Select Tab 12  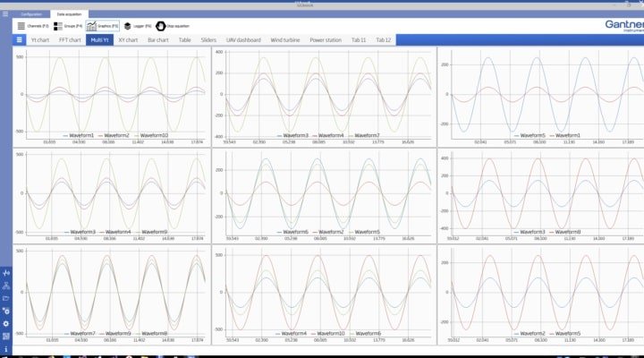[383, 40]
